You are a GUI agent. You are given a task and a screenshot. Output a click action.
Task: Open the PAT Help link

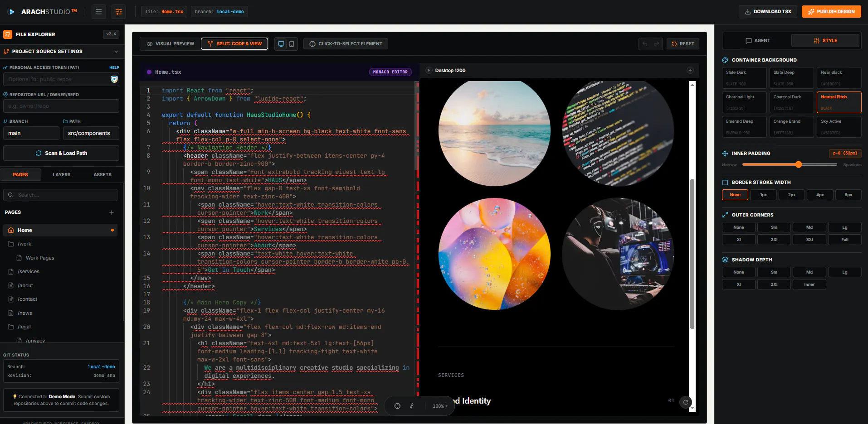point(114,67)
